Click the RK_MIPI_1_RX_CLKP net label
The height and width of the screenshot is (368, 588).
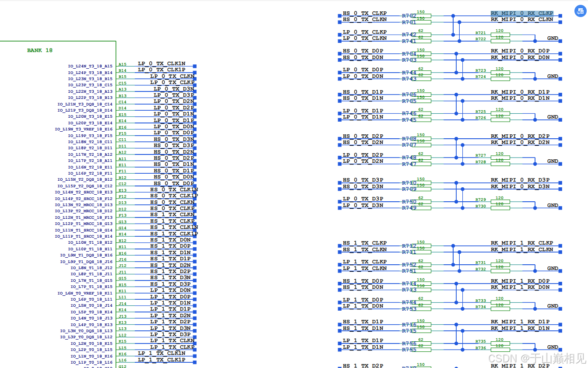(x=522, y=243)
